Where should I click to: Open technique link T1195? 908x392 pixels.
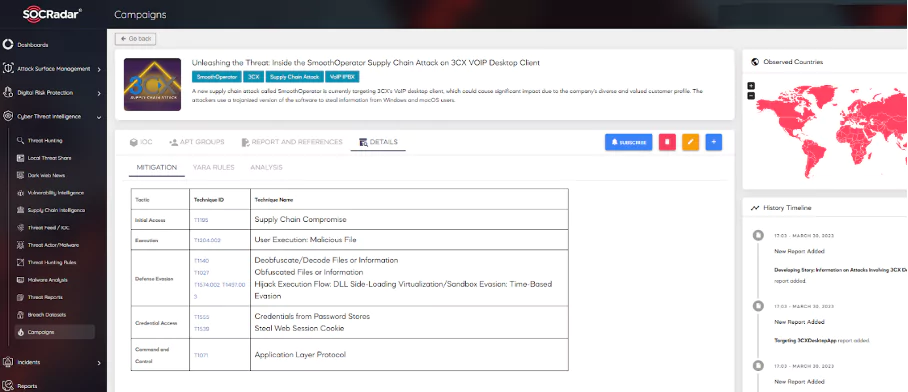pos(200,220)
